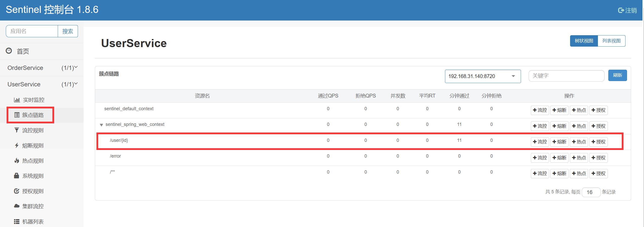Image resolution: width=644 pixels, height=227 pixels.
Task: Add 热点 rule for sentinel_spring_web_context
Action: (x=579, y=126)
